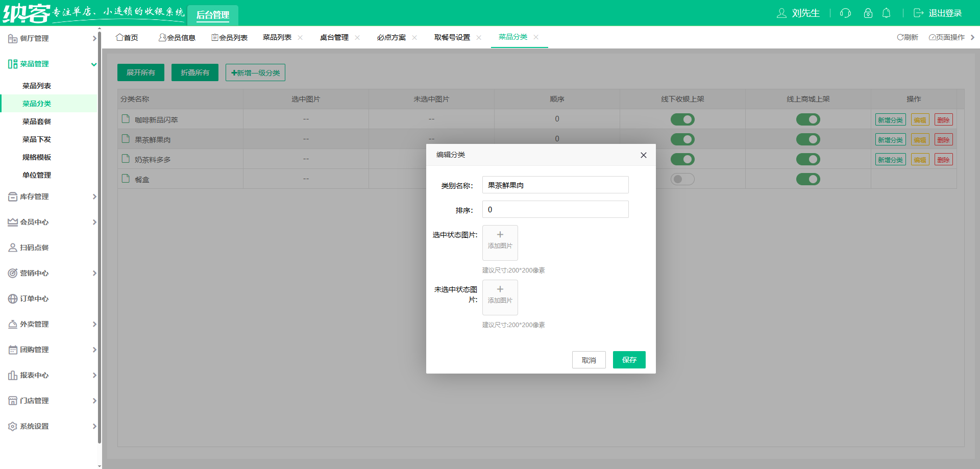980x469 pixels.
Task: Open the notification bell icon
Action: [887, 13]
